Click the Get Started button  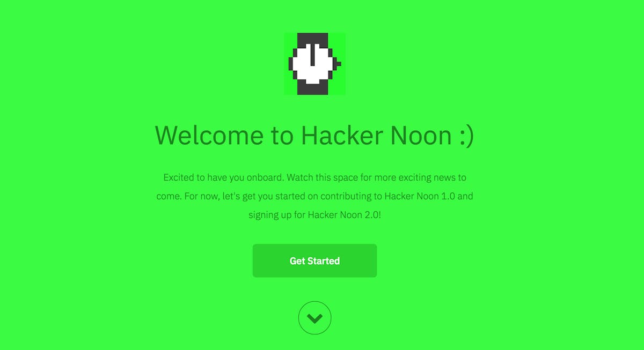click(x=314, y=261)
